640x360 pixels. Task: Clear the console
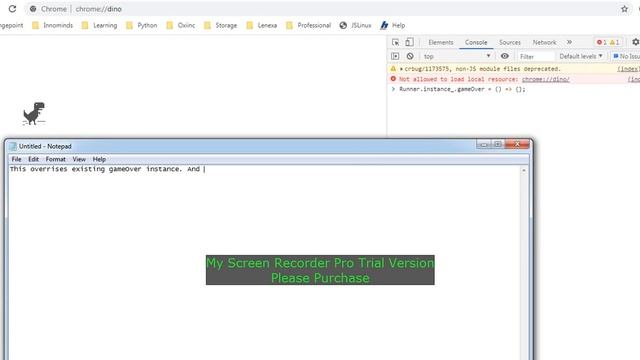coord(410,56)
